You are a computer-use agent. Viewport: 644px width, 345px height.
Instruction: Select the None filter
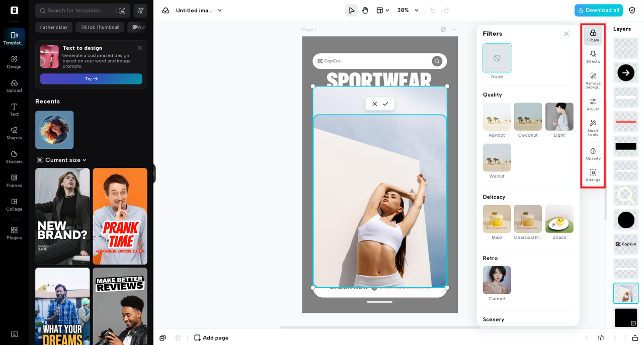497,58
